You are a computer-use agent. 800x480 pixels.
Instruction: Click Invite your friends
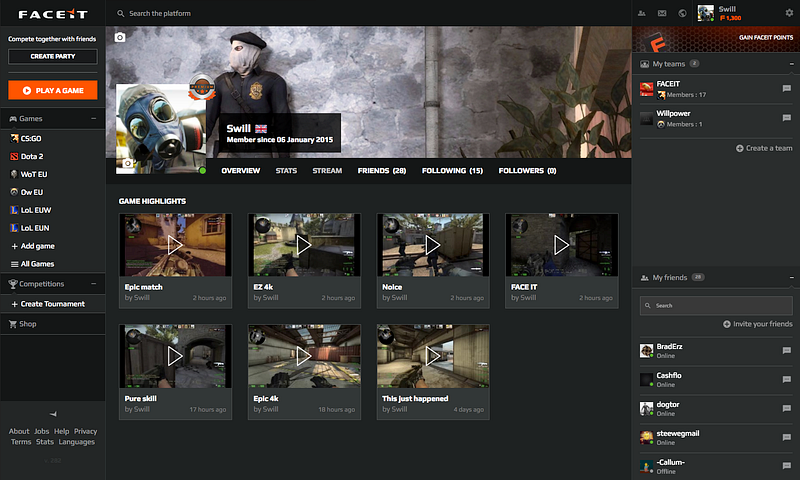[x=758, y=324]
